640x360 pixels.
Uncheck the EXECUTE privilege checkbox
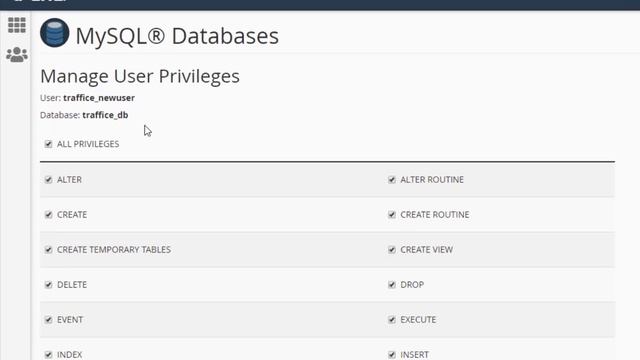tap(392, 320)
